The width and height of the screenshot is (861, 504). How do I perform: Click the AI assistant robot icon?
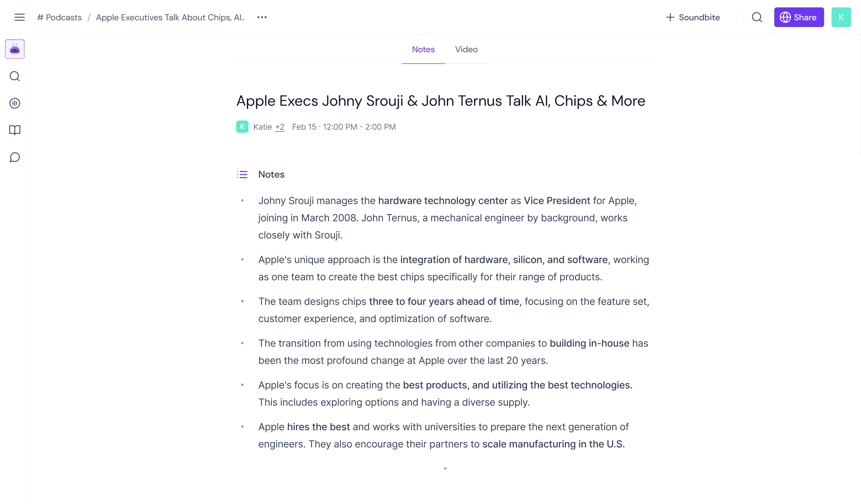pyautogui.click(x=15, y=49)
